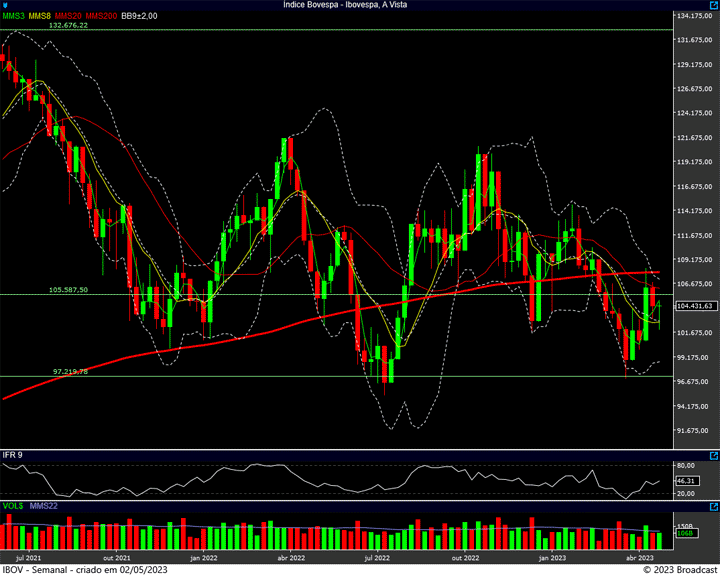Select the MMS8 moving average label

coord(40,17)
